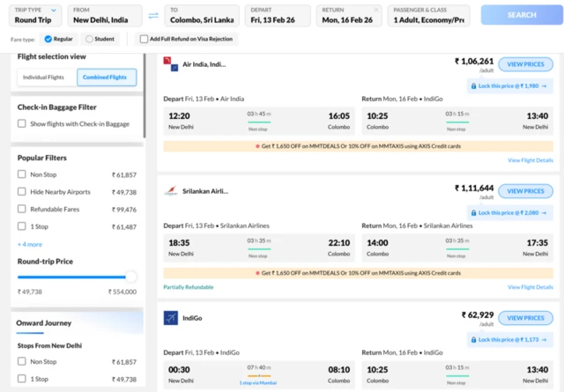Click the Round-trip Price slider handle
The height and width of the screenshot is (392, 564).
click(x=131, y=277)
